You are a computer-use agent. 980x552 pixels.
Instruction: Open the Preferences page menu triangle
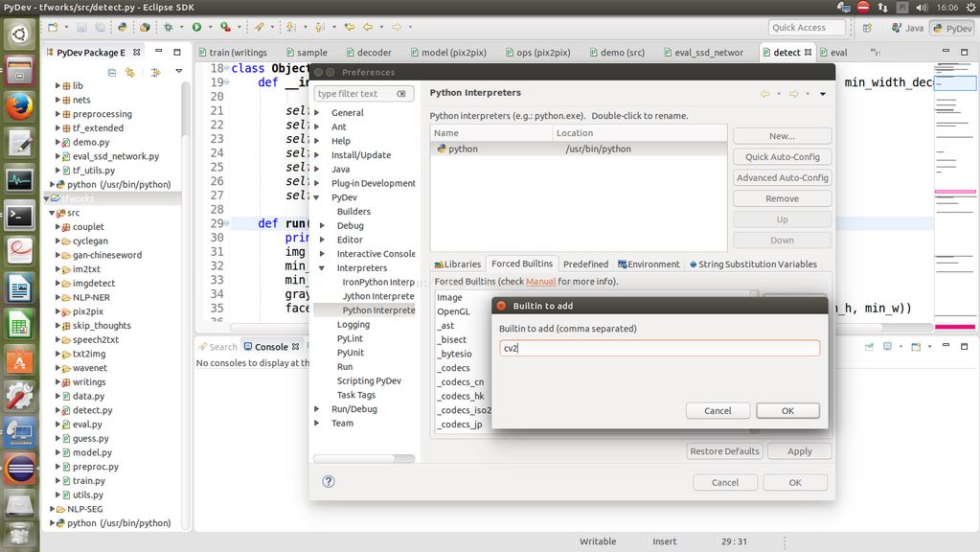tap(823, 94)
